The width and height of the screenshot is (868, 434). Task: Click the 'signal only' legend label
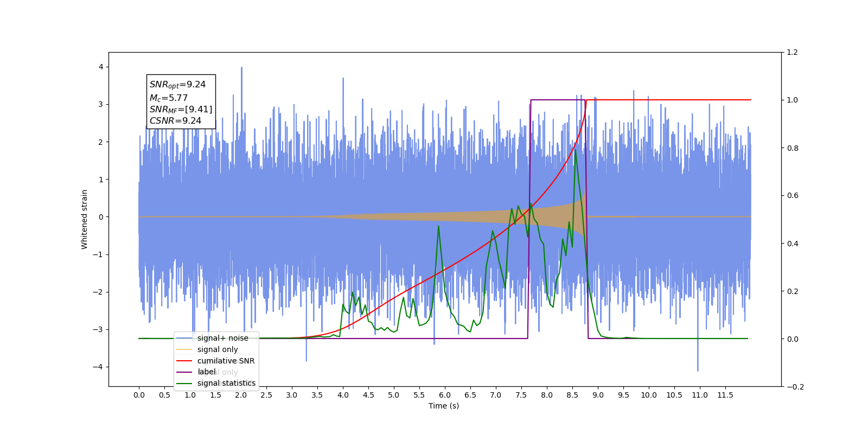[x=218, y=349]
